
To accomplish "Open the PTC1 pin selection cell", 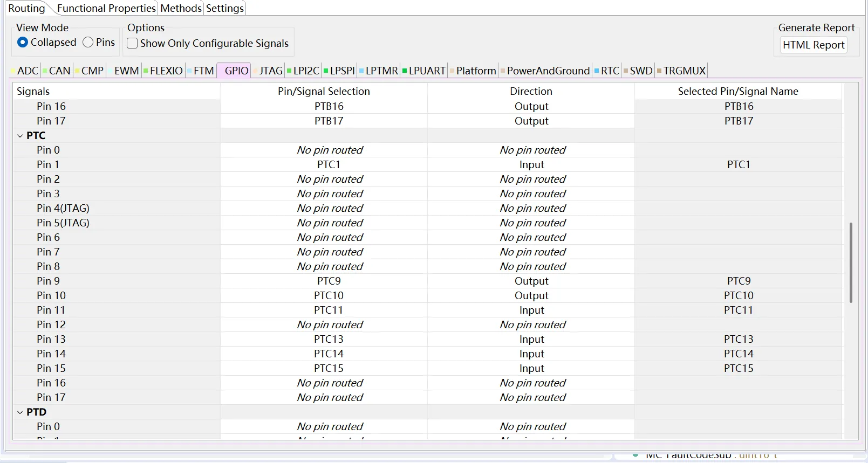I will [324, 164].
